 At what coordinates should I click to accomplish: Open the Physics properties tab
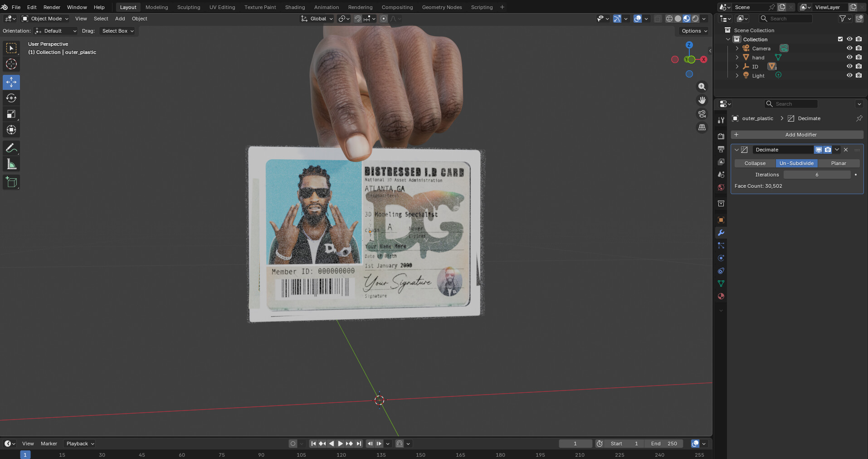coord(721,258)
